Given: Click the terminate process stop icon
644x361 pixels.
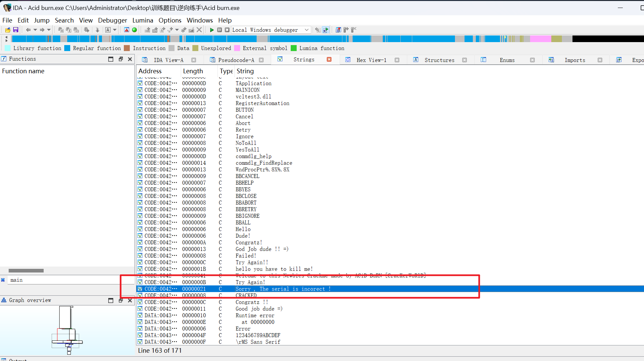Looking at the screenshot, I should (x=227, y=30).
